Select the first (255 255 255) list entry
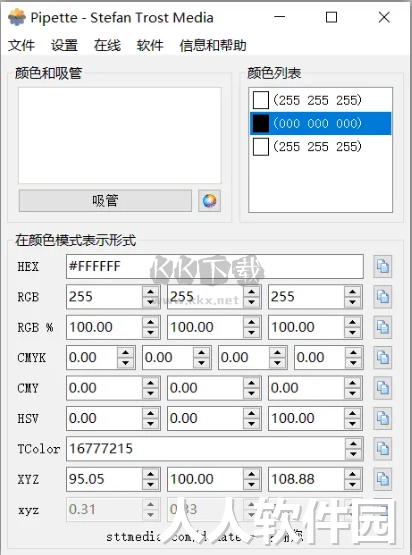 click(x=320, y=101)
